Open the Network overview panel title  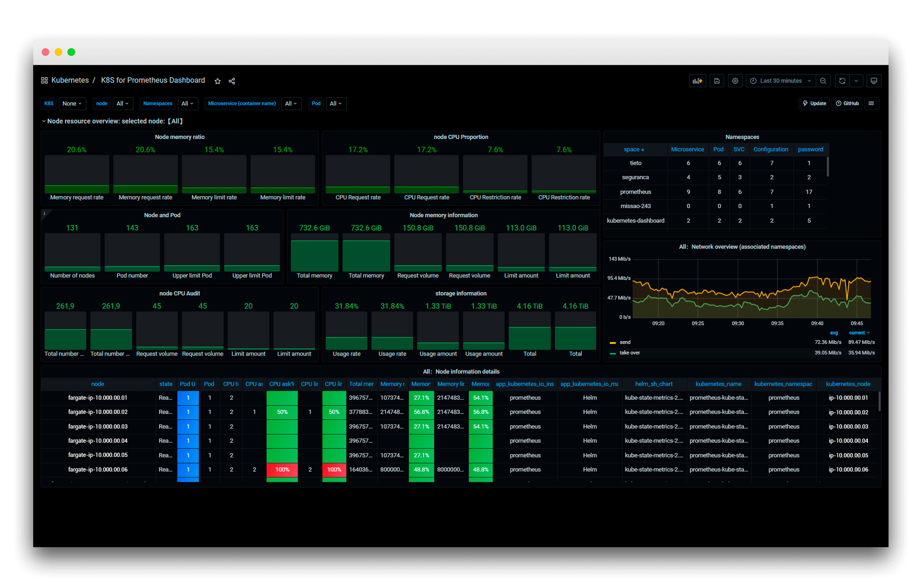point(742,247)
